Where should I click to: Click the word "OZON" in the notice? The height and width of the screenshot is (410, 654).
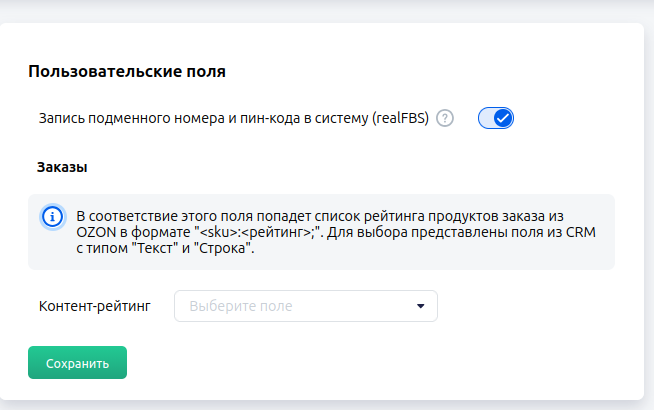click(94, 232)
